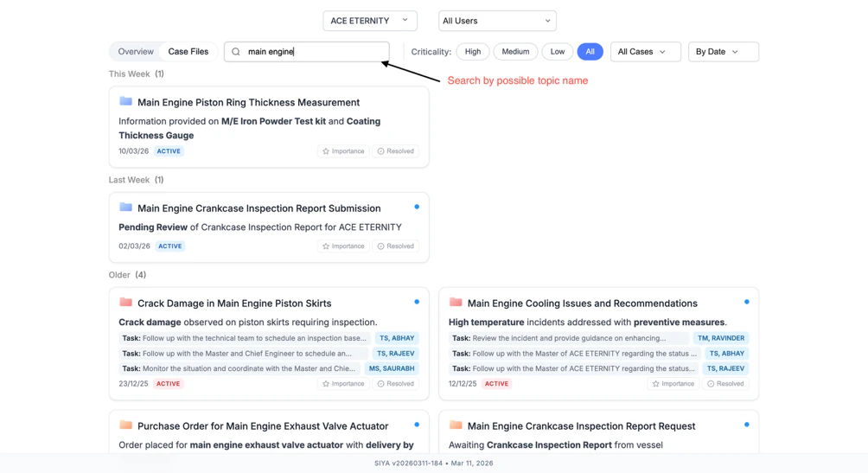Select All criticality filter
Image resolution: width=868 pixels, height=473 pixels.
click(590, 52)
